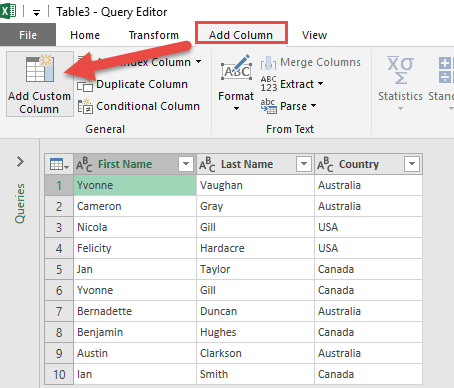Click the Merge Columns icon
Screen dimensions: 454x388
[x=268, y=63]
